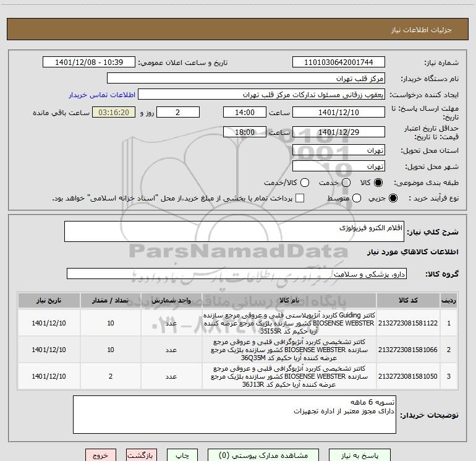Image resolution: width=476 pixels, height=461 pixels.
Task: Click general description box اقلام الکترو فیزیولوژی
Action: coord(234,231)
